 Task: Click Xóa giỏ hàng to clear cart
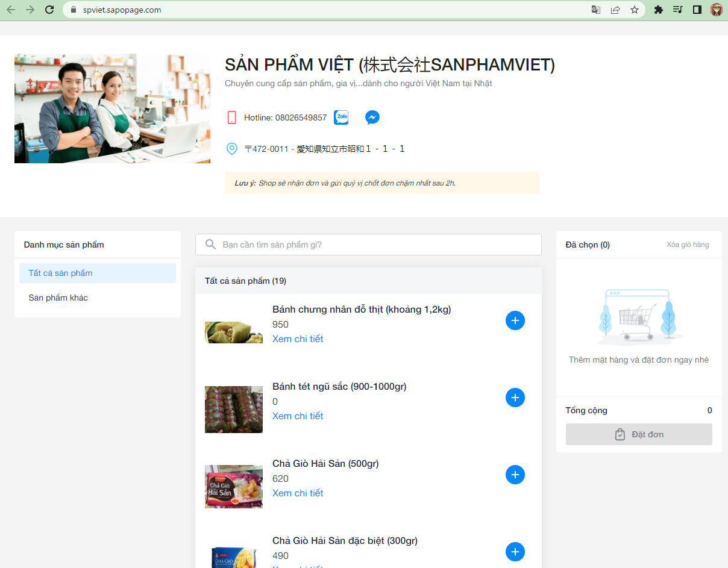click(688, 245)
